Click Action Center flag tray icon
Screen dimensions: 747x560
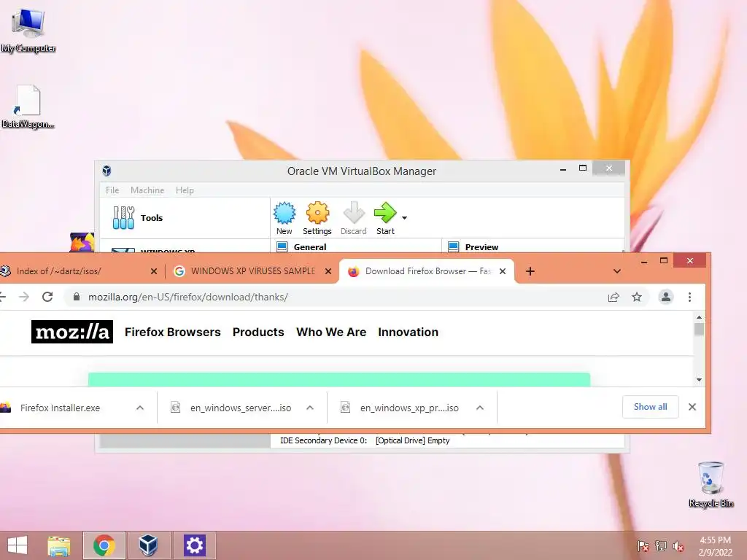coord(643,546)
